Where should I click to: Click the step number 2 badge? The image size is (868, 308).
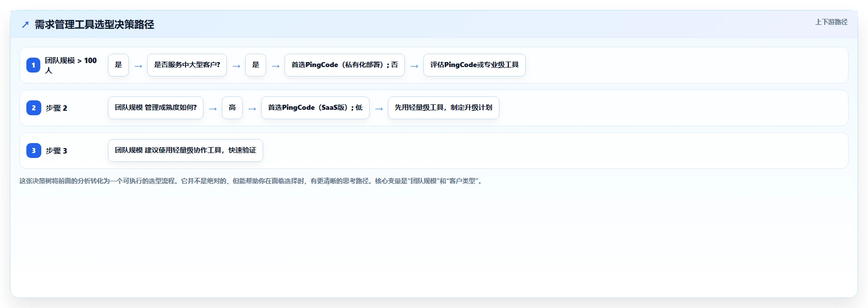[x=33, y=108]
